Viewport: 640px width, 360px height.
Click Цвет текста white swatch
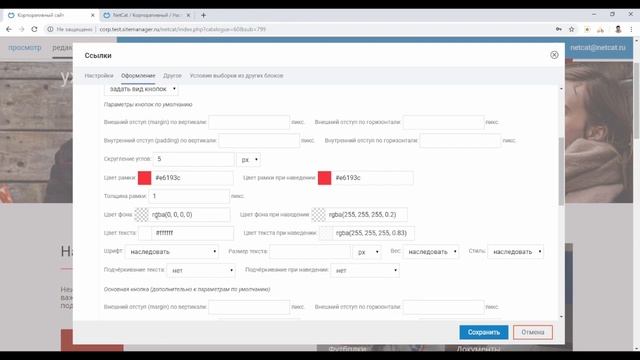(145, 233)
